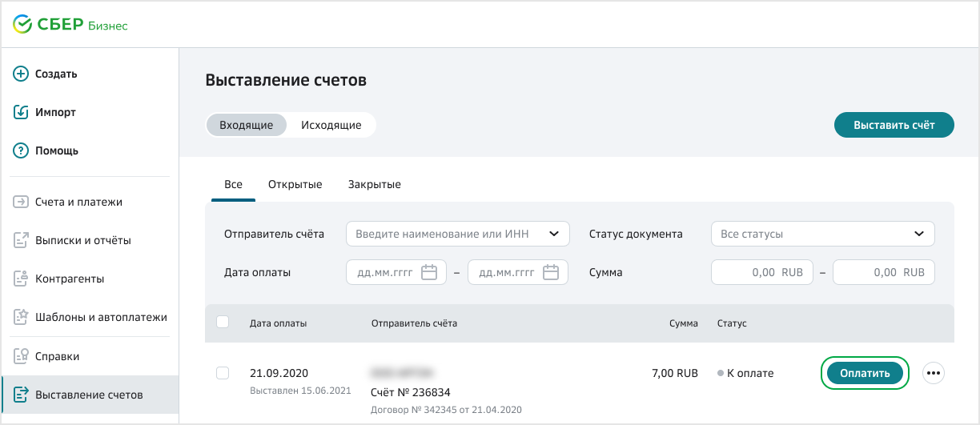Switch to the Открытые tab
Image resolution: width=980 pixels, height=425 pixels.
tap(295, 184)
